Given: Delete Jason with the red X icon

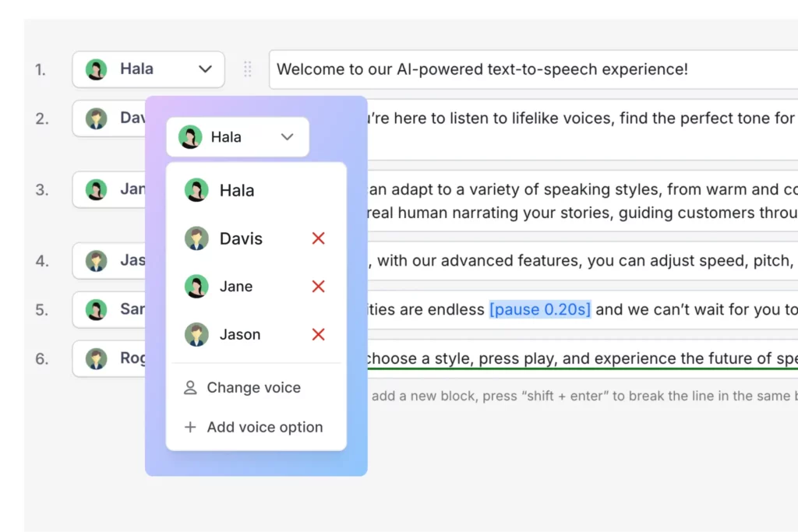Looking at the screenshot, I should click(318, 334).
